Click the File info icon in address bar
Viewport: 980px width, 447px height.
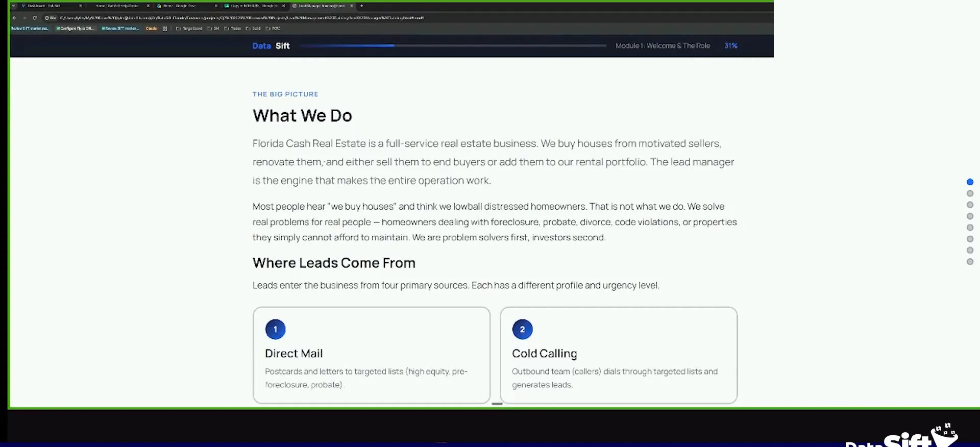point(50,18)
